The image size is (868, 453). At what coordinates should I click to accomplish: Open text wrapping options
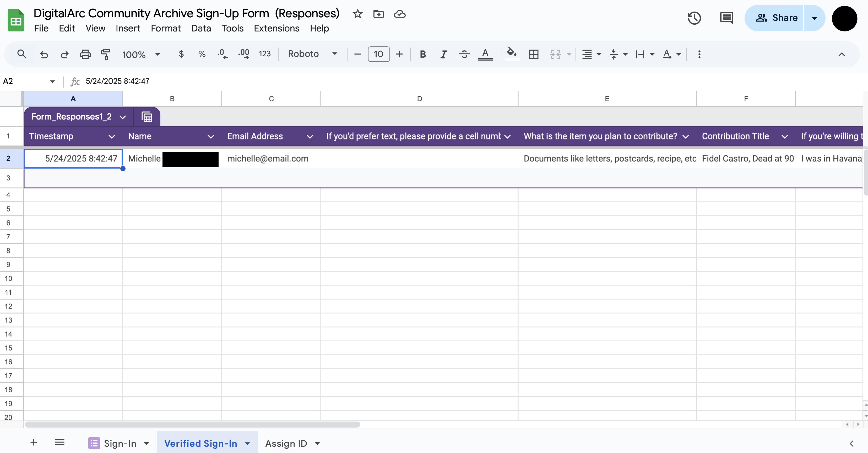(x=645, y=54)
